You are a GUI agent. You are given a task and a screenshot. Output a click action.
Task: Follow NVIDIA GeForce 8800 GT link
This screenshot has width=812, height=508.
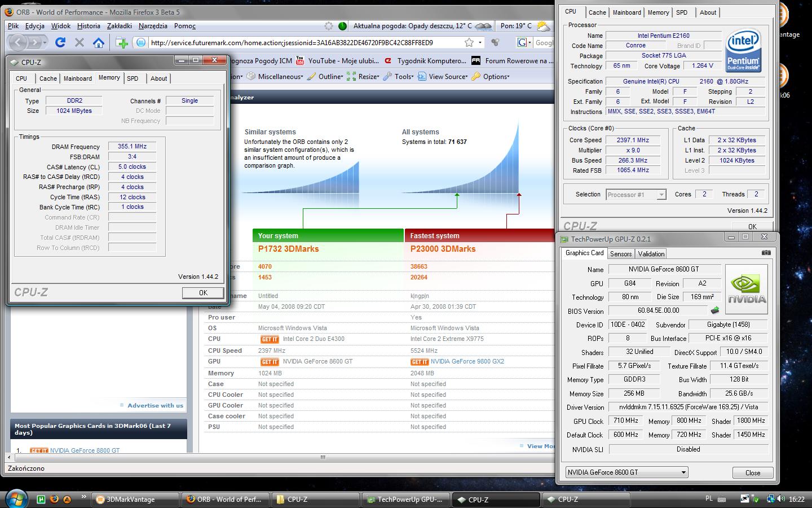[85, 450]
